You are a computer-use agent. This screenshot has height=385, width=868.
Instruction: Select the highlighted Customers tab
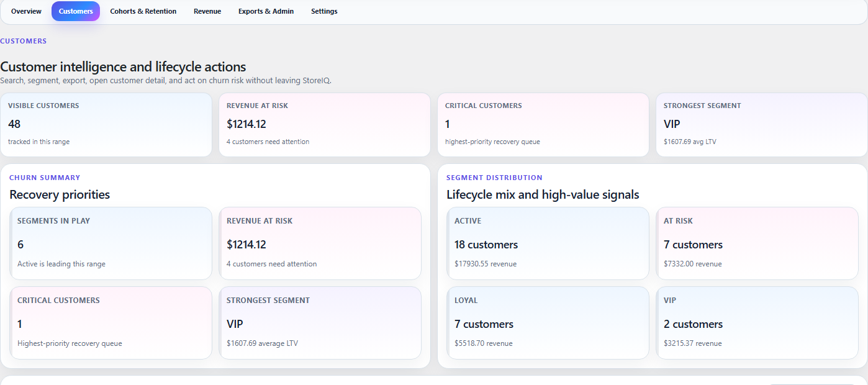pos(76,11)
